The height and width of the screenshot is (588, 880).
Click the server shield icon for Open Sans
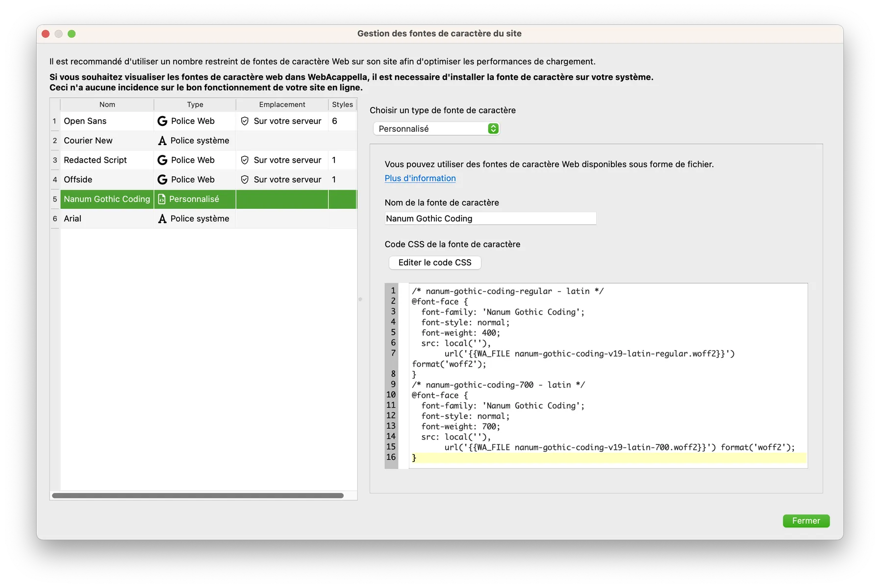pos(245,121)
